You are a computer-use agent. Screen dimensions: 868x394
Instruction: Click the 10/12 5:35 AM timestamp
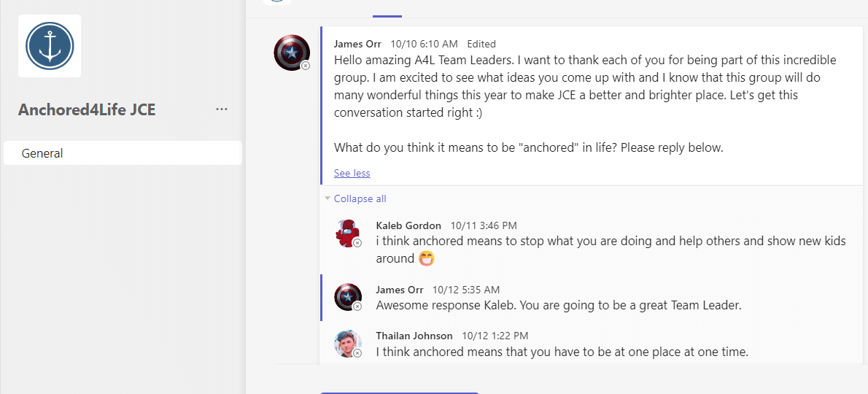466,290
